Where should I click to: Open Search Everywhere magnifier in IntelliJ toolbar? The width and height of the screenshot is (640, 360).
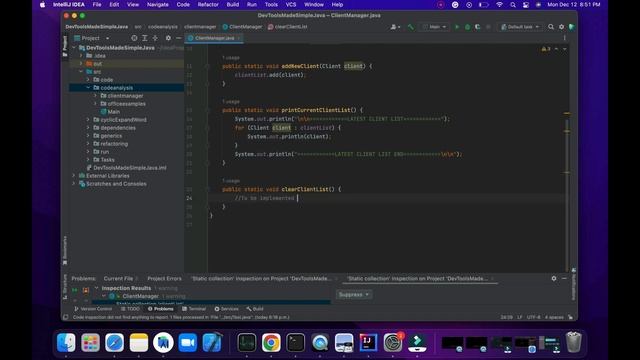pos(551,27)
